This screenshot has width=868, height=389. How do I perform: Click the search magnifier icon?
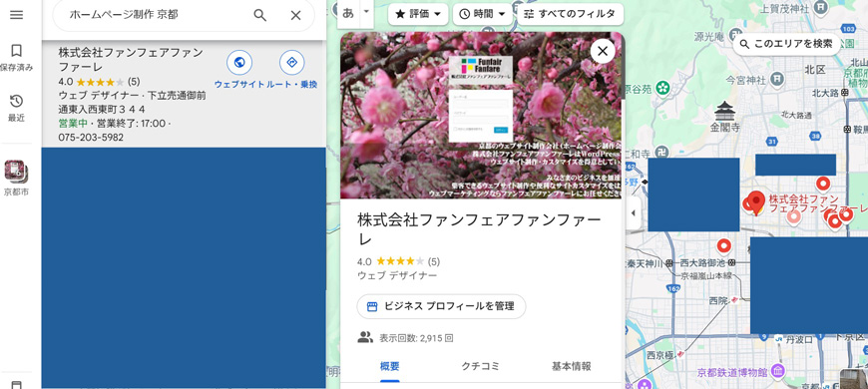coord(260,16)
